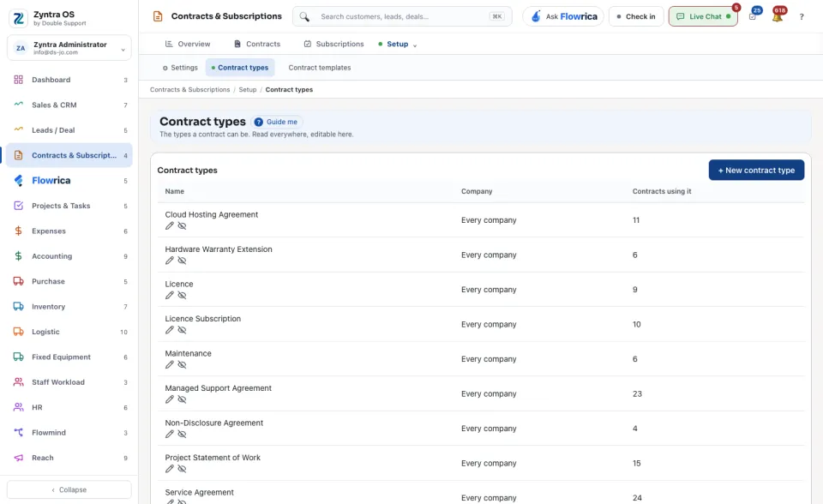The height and width of the screenshot is (504, 823).
Task: Open the Fixed Equipment module
Action: click(x=69, y=357)
